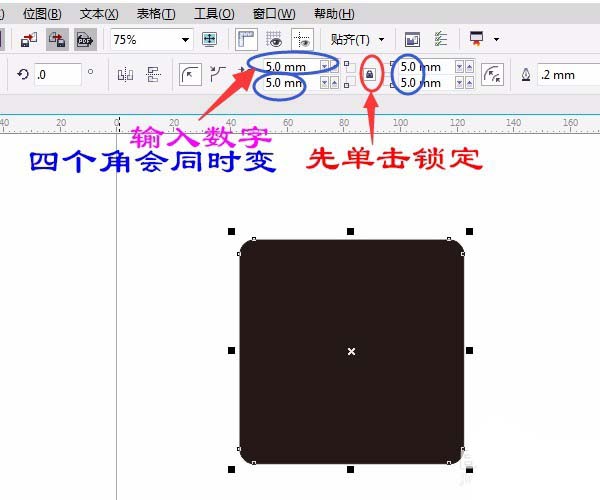600x500 pixels.
Task: Click the top-right corner radius field
Action: (x=427, y=67)
